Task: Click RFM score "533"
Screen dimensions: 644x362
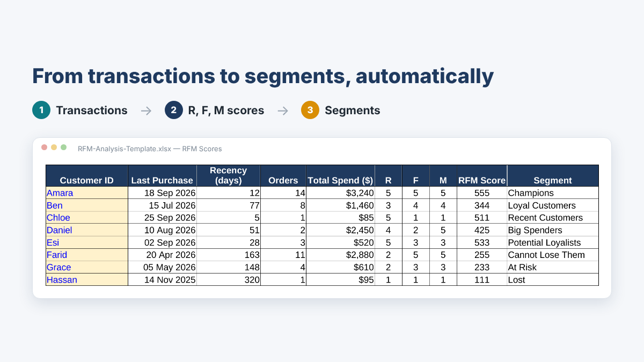Action: coord(482,242)
